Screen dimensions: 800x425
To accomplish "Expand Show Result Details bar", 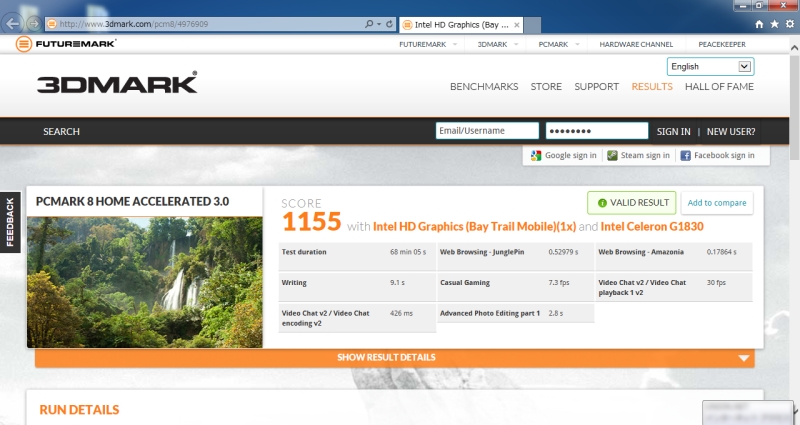I will [395, 358].
